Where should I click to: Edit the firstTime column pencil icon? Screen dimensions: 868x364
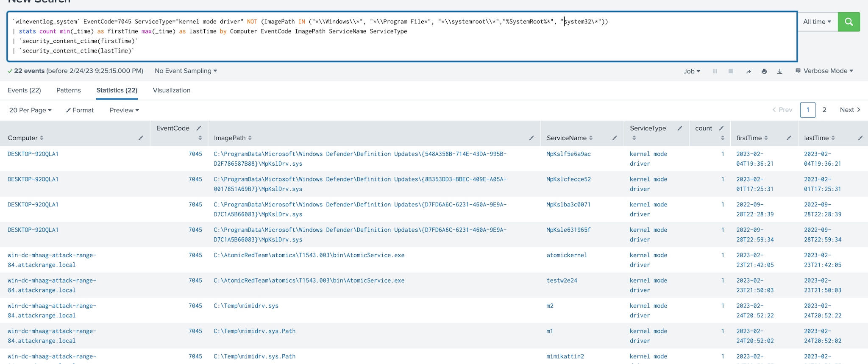pyautogui.click(x=789, y=138)
